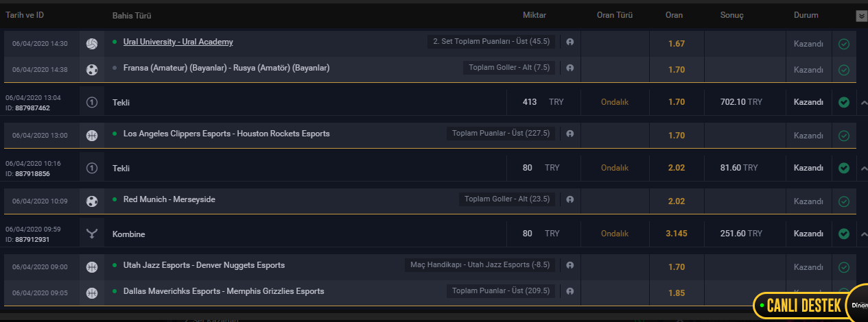
Task: Collapse the 413 TRY Tekli bet details
Action: coord(863,102)
